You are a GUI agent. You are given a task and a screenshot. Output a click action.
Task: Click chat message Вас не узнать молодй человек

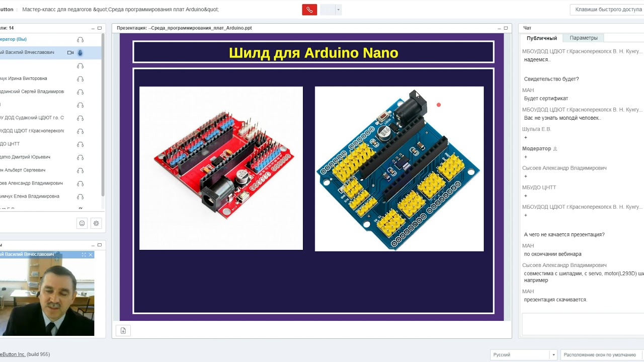pos(562,118)
